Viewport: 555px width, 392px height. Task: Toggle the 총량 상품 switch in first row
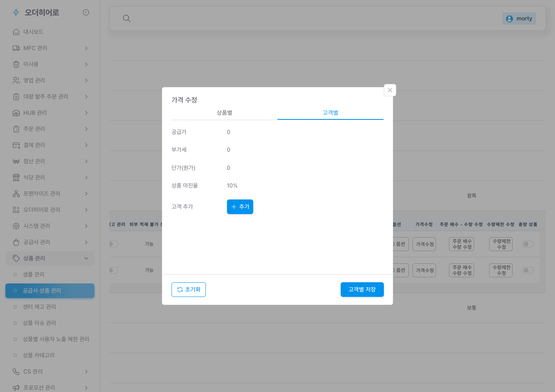[528, 244]
